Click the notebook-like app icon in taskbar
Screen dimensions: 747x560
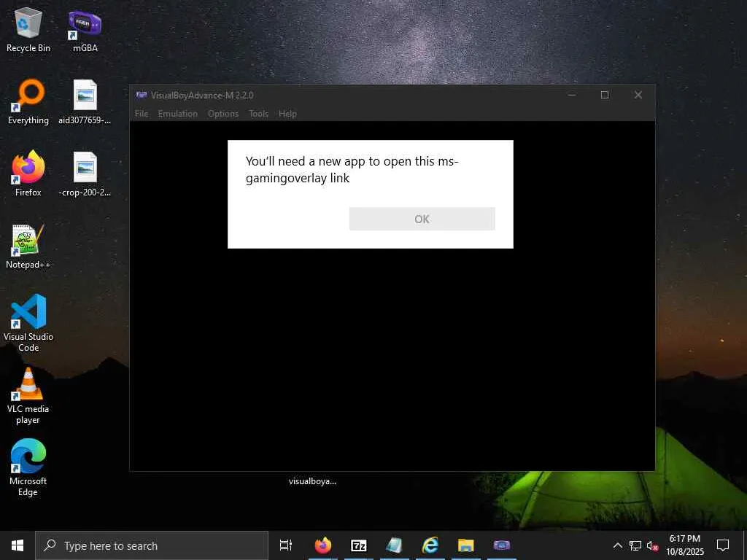pos(395,545)
